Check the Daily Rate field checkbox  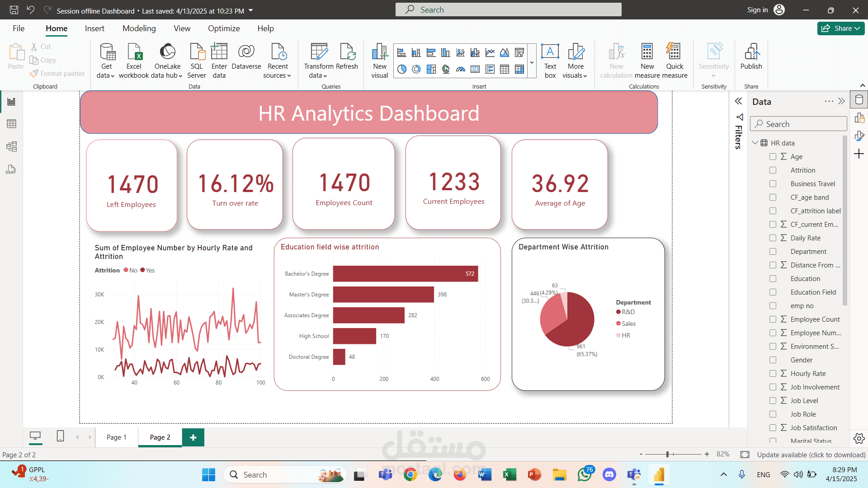pos(773,238)
